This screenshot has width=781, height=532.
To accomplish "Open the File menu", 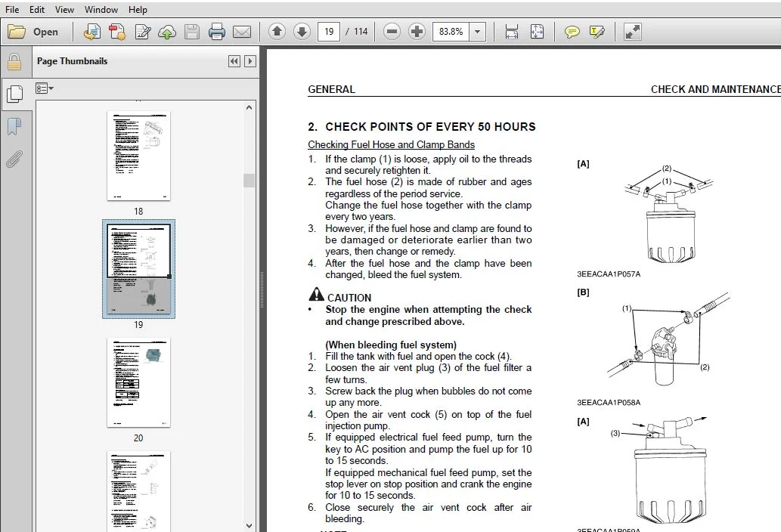I will (12, 10).
